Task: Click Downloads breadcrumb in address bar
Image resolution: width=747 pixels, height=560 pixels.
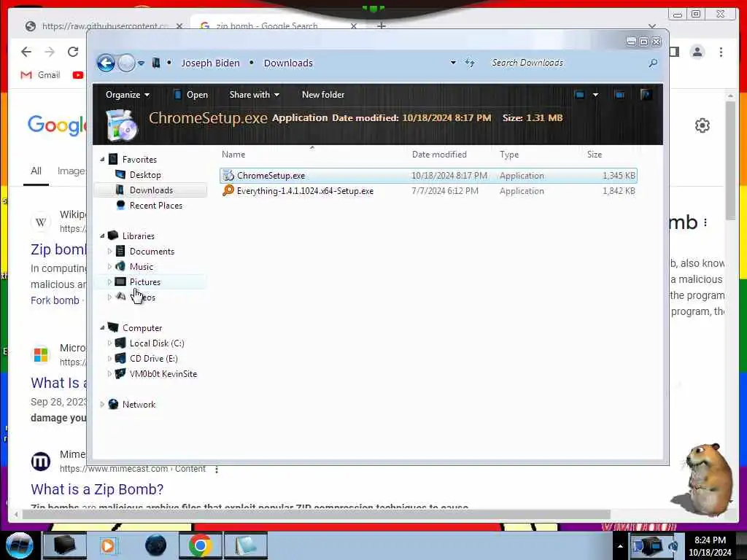Action: (288, 63)
